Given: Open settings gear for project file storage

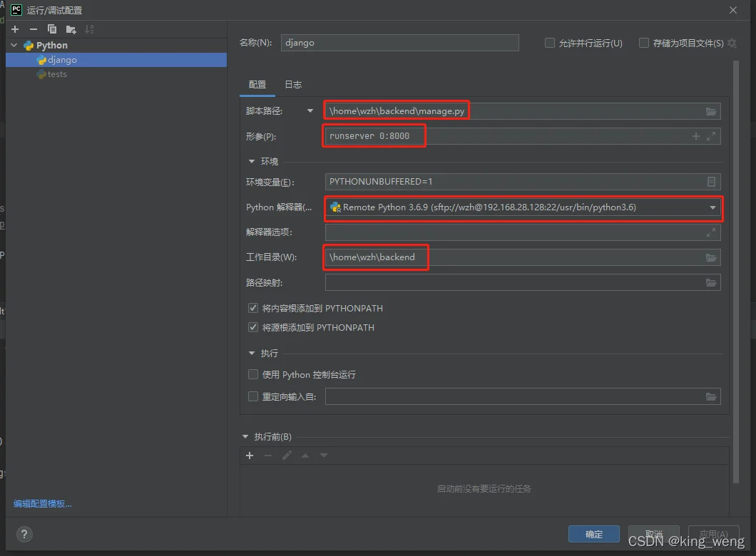Looking at the screenshot, I should pos(732,43).
